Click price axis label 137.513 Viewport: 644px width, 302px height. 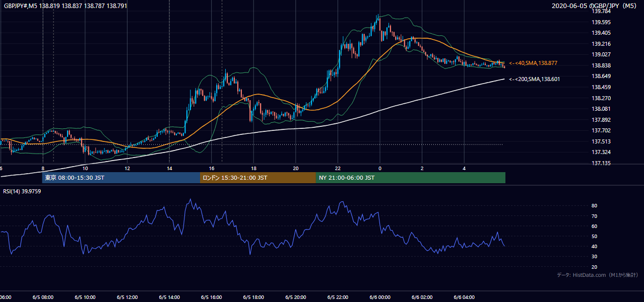coord(601,141)
